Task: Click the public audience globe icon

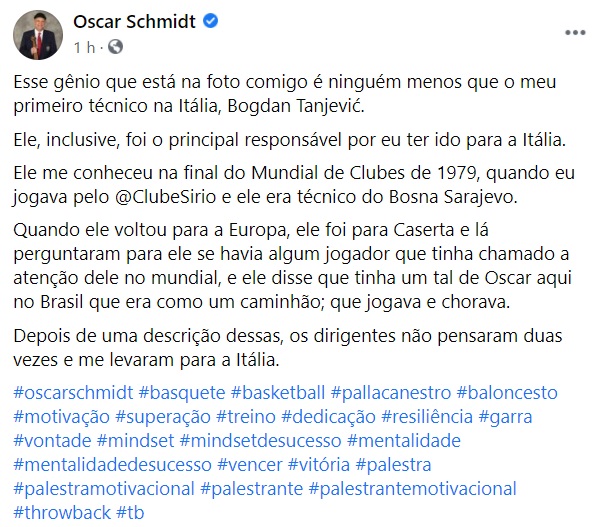Action: coord(115,46)
